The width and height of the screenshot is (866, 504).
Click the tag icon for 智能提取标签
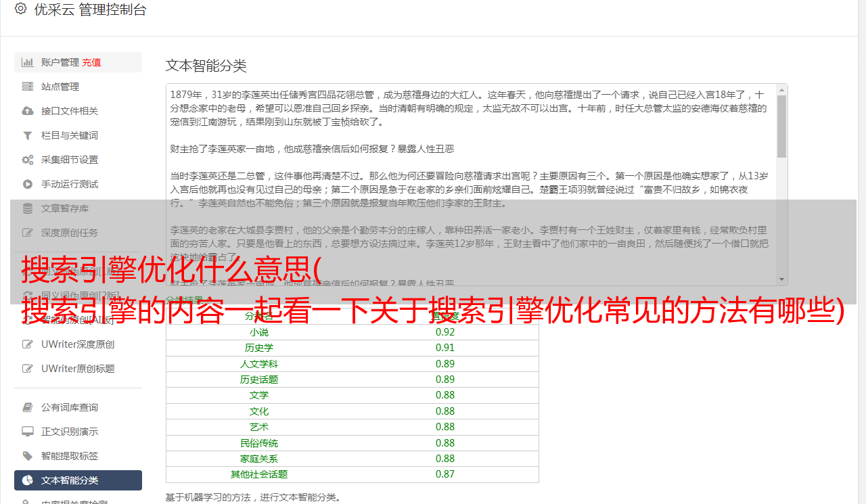(28, 456)
